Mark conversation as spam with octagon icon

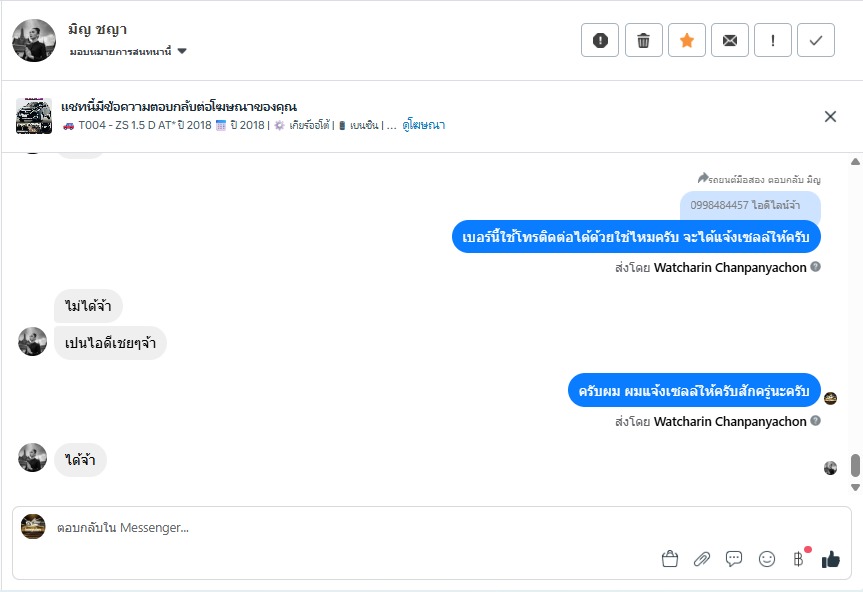coord(600,40)
